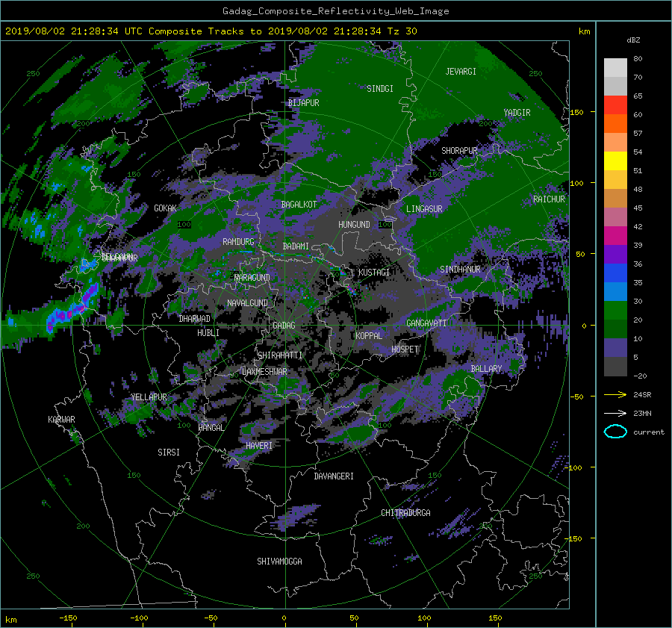
Task: Click the GOKAK city label
Action: pos(165,208)
